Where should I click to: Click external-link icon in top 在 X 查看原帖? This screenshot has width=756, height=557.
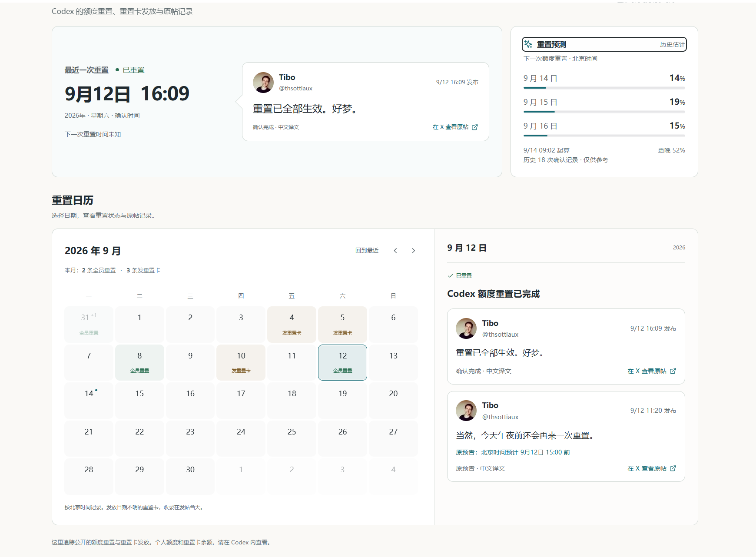pos(475,127)
